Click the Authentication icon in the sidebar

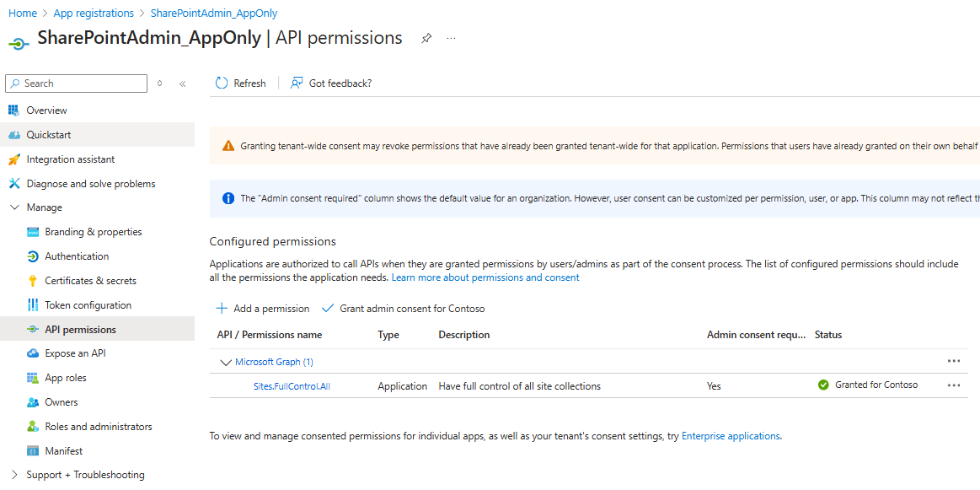(34, 256)
